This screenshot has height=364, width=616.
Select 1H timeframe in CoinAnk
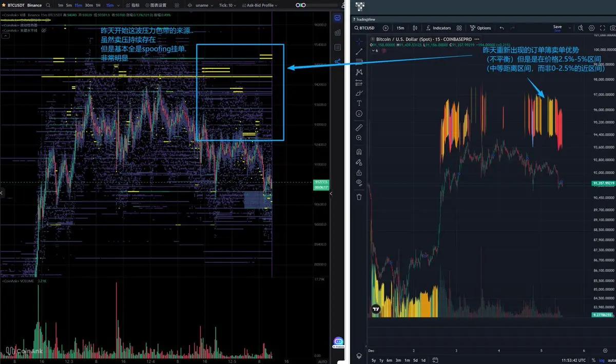[98, 5]
